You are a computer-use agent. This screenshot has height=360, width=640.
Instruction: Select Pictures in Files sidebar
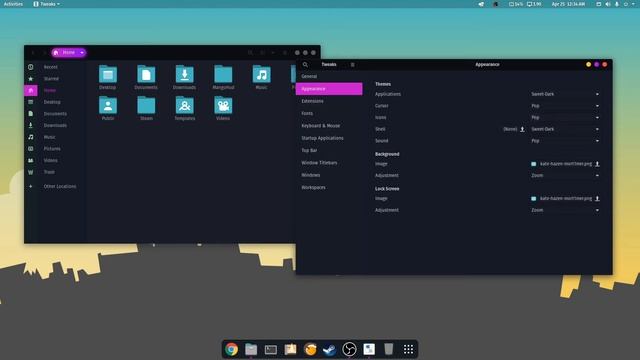pyautogui.click(x=52, y=149)
